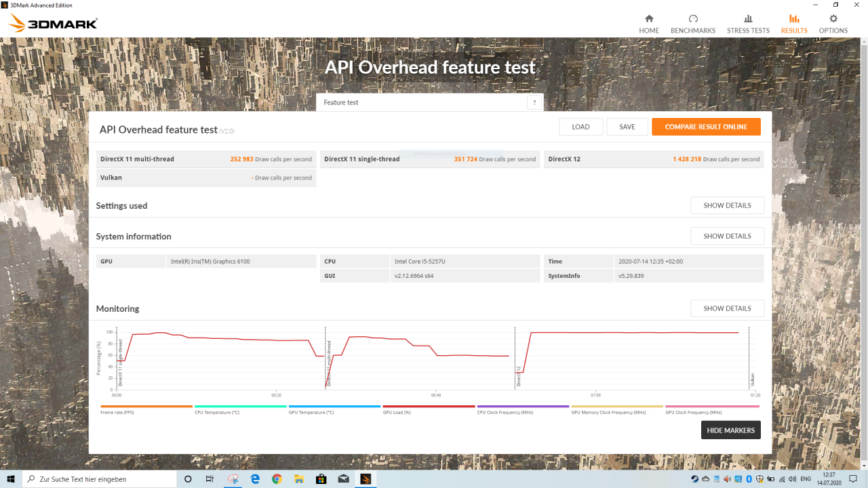Click the DirectX 12 score 1 428 218
Screen dimensions: 868x488
(x=687, y=159)
